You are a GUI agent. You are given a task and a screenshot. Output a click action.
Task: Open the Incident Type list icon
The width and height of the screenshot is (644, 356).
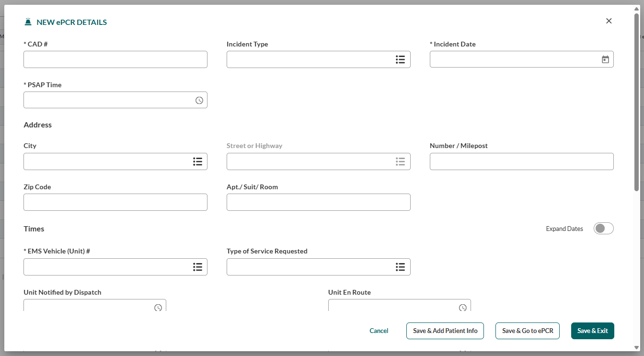coord(400,59)
